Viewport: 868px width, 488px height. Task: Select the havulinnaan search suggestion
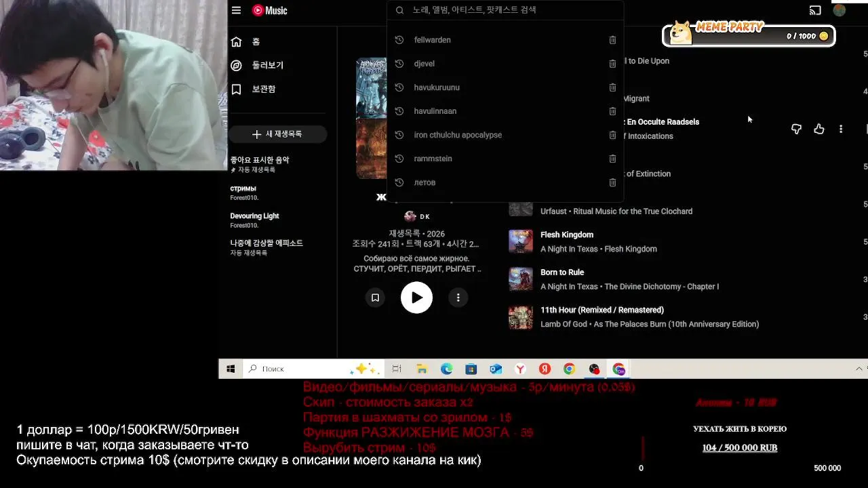coord(505,111)
